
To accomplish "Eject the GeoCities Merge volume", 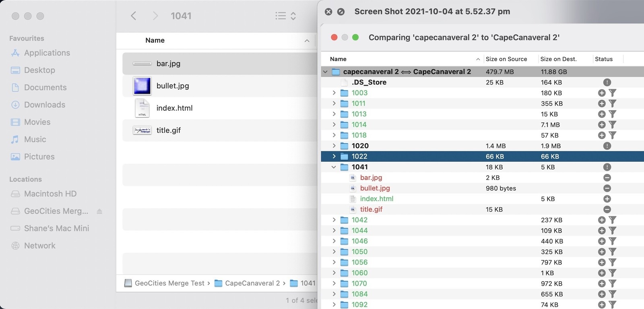I will 99,211.
